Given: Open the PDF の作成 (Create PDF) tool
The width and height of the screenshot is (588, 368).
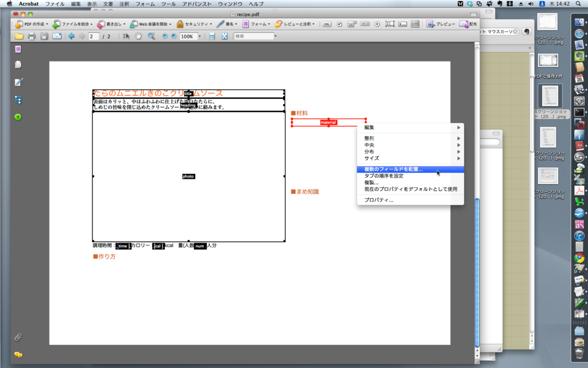Looking at the screenshot, I should coord(28,24).
